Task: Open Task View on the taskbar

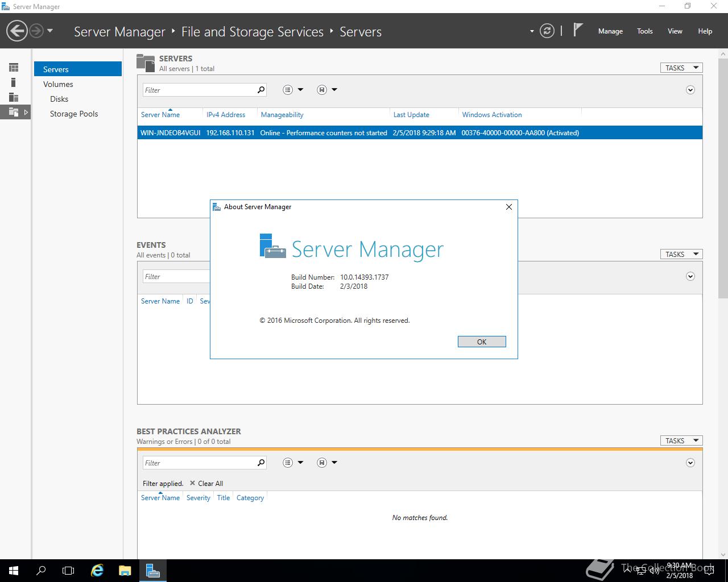Action: pyautogui.click(x=68, y=570)
